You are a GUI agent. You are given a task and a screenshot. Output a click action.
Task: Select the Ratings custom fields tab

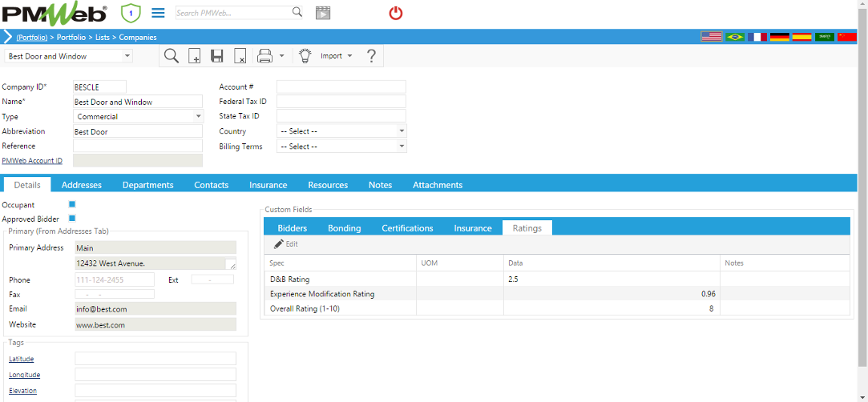[527, 227]
